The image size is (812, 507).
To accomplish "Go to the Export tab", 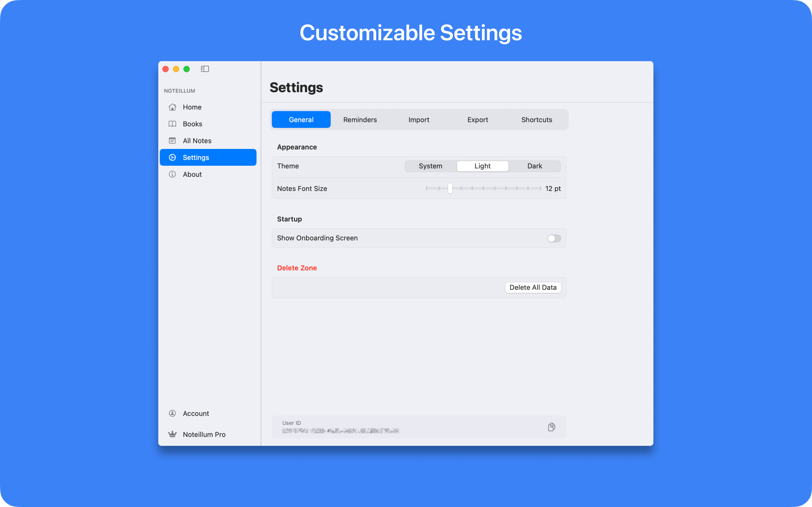I will point(477,120).
